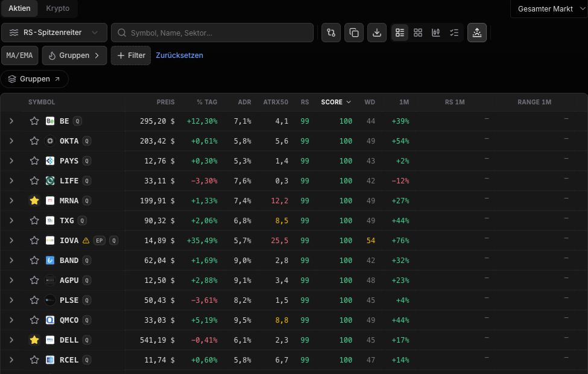Sort by PREIS column
588x374 pixels.
(x=165, y=102)
